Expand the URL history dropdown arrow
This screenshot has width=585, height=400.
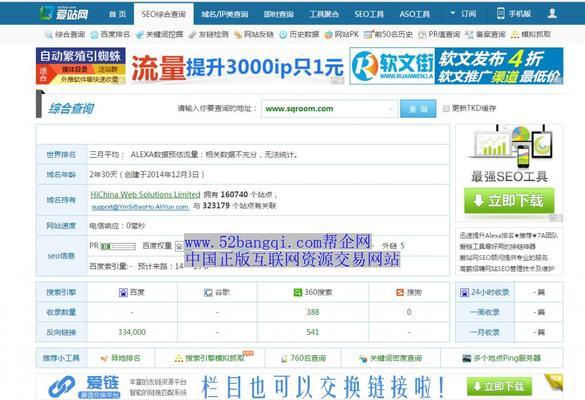391,109
